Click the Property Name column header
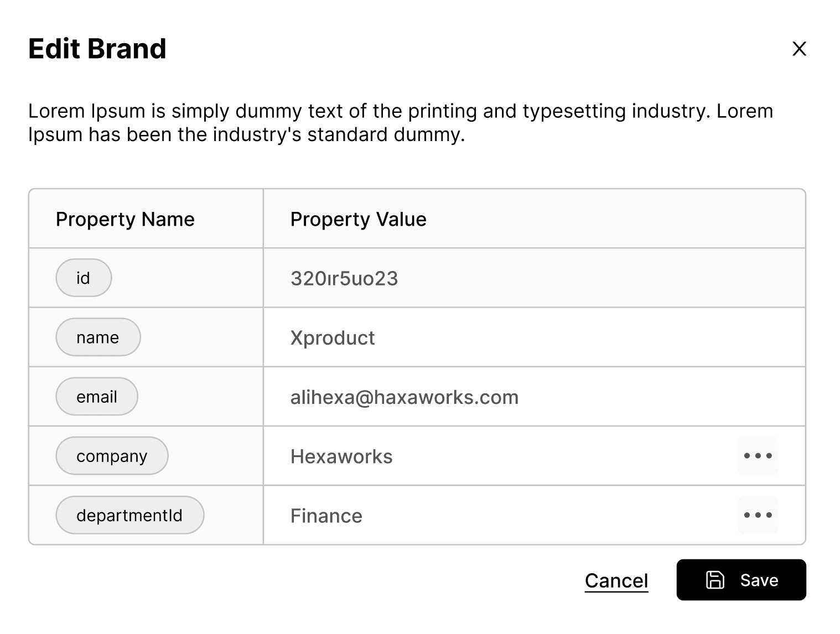 125,219
